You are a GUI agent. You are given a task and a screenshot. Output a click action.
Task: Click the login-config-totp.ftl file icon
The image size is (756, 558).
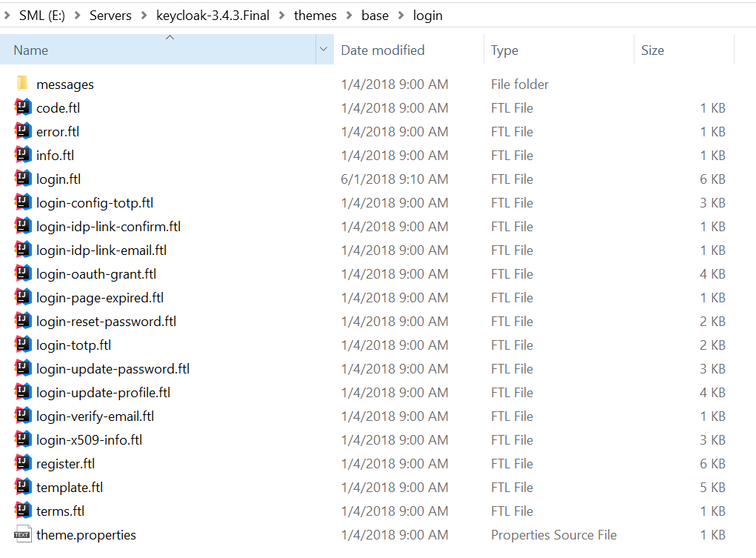tap(23, 202)
